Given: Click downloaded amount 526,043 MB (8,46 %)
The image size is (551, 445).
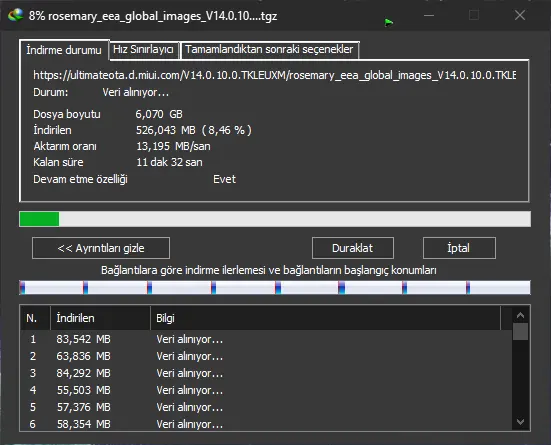Looking at the screenshot, I should pos(194,130).
